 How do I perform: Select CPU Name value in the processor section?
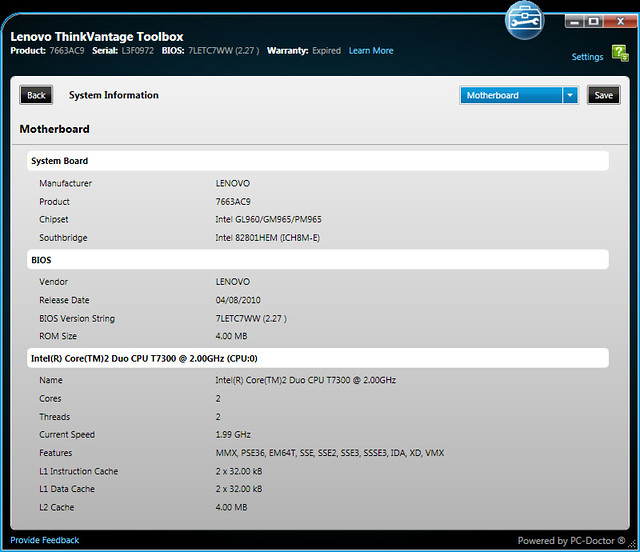tap(306, 380)
